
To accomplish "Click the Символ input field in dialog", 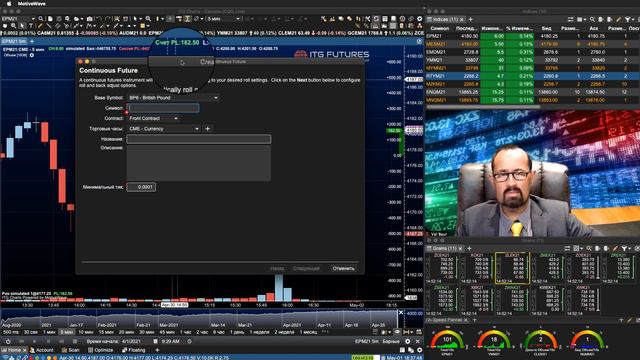I will pos(163,108).
